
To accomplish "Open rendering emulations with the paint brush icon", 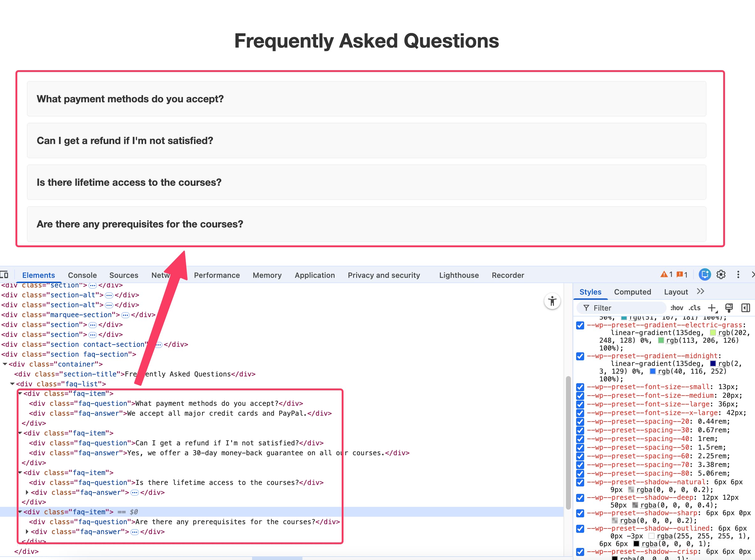I will 728,308.
